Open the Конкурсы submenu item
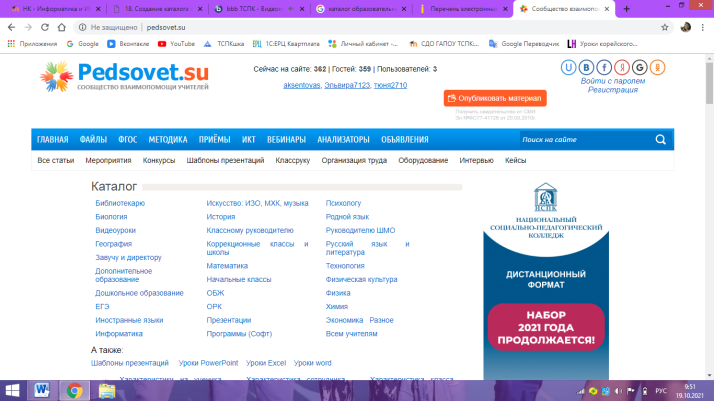This screenshot has width=714, height=401. click(x=158, y=160)
